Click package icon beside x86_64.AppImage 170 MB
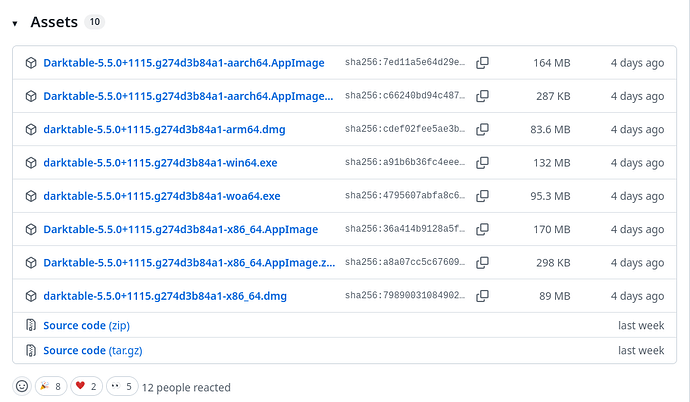This screenshot has width=690, height=402. pyautogui.click(x=31, y=229)
